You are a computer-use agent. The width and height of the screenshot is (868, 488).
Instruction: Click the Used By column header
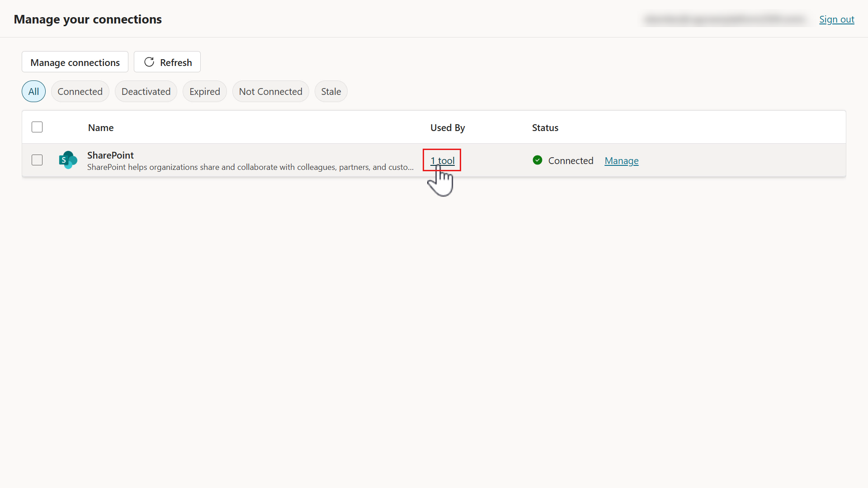point(447,127)
